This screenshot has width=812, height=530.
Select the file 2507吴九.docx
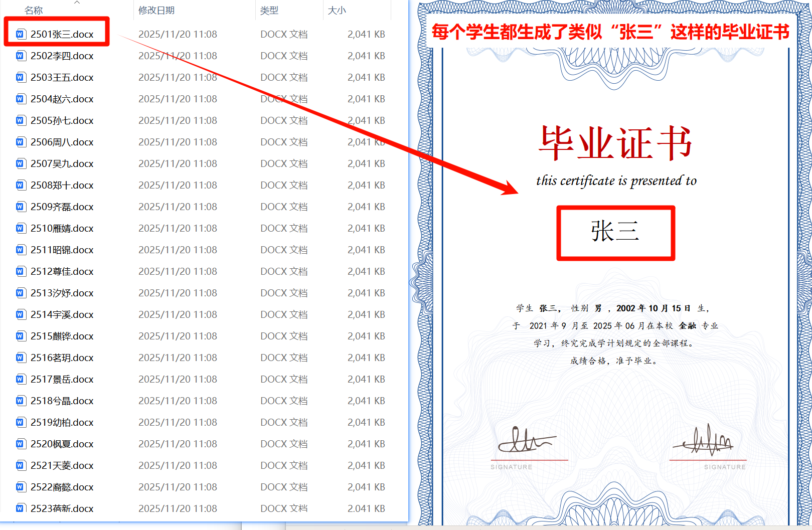pos(60,163)
